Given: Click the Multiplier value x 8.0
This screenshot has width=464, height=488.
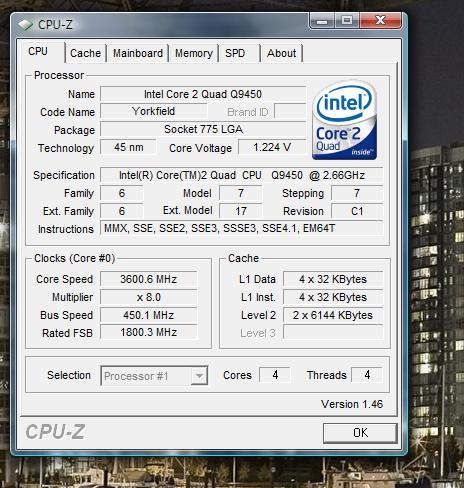Looking at the screenshot, I should 149,297.
